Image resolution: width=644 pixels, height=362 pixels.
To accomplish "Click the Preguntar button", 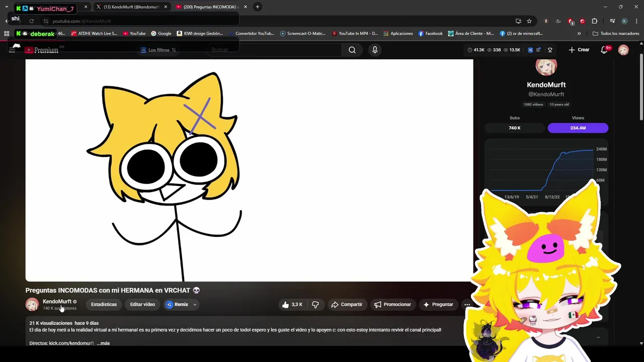I will click(438, 304).
